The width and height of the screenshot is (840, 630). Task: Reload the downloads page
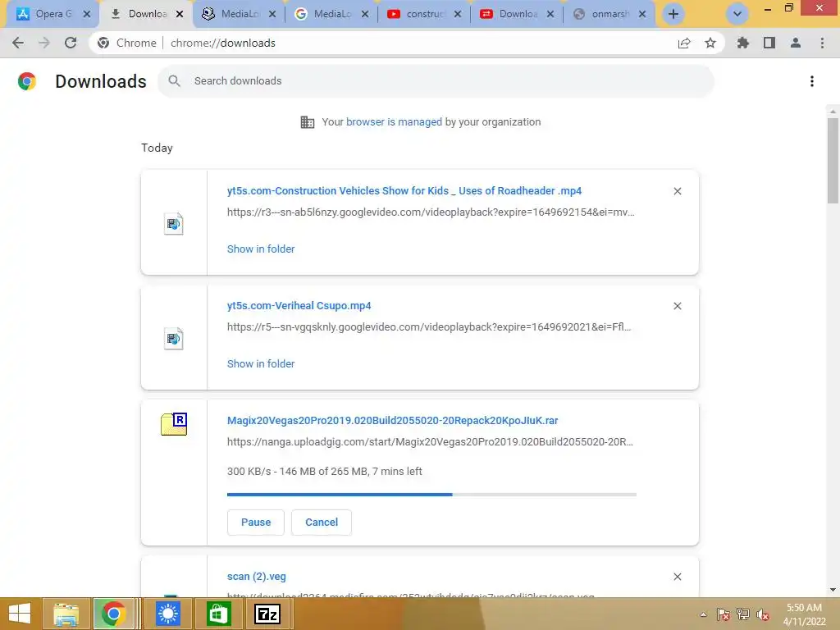(71, 43)
